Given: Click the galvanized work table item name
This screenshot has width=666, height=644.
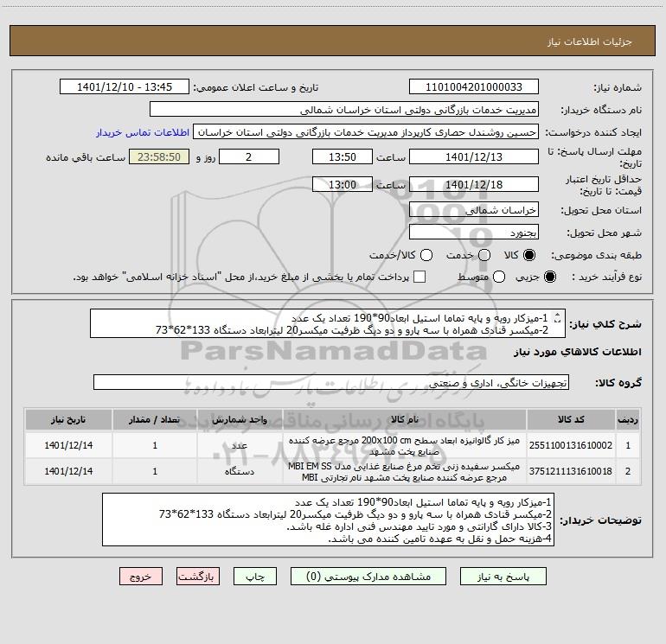Looking at the screenshot, I should pyautogui.click(x=404, y=446).
